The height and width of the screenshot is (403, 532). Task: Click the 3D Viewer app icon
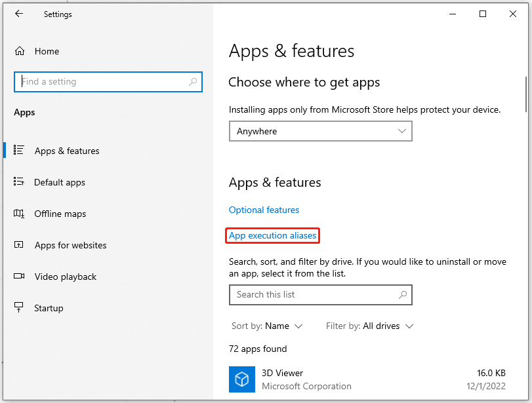[242, 379]
